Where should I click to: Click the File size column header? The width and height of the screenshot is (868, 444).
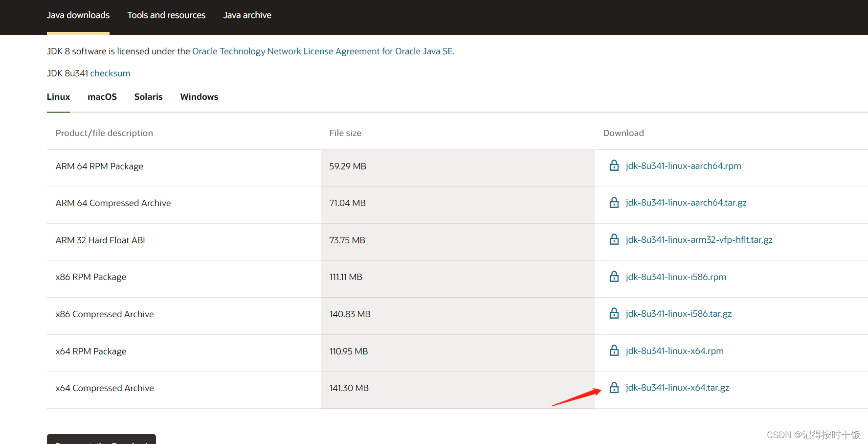tap(345, 133)
